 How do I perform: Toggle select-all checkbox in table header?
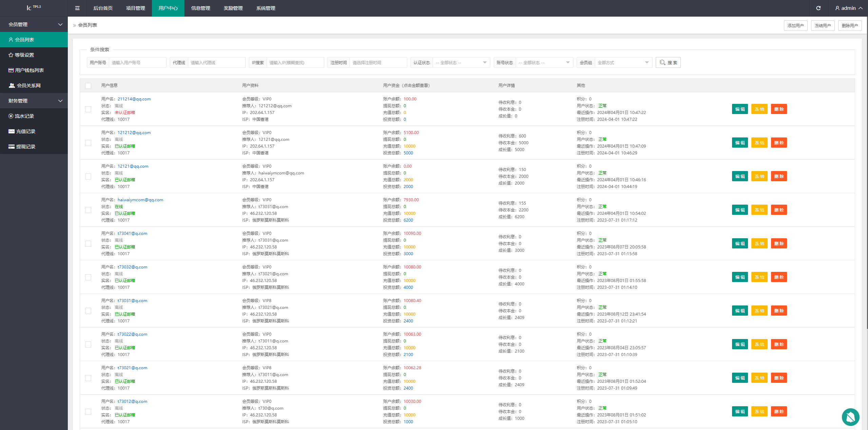pos(88,86)
